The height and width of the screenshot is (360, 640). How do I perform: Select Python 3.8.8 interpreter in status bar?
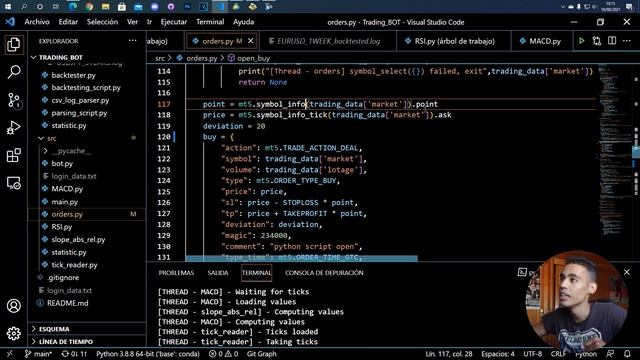[x=148, y=354]
